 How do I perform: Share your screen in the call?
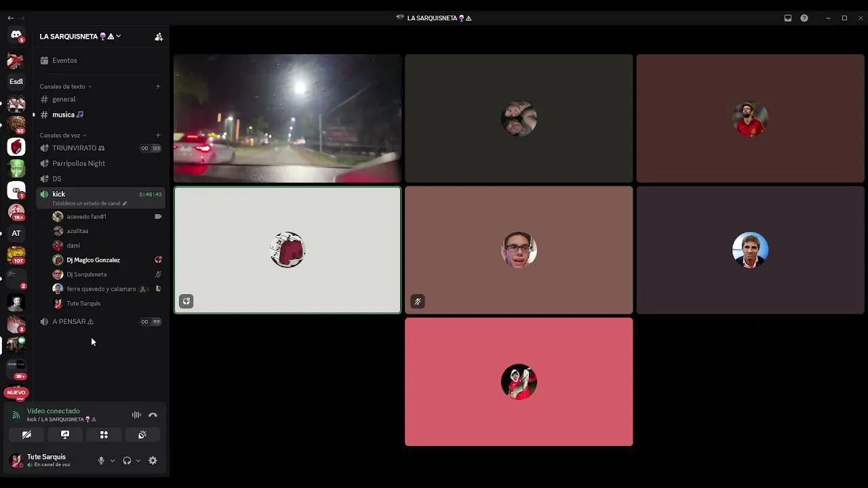(x=65, y=434)
